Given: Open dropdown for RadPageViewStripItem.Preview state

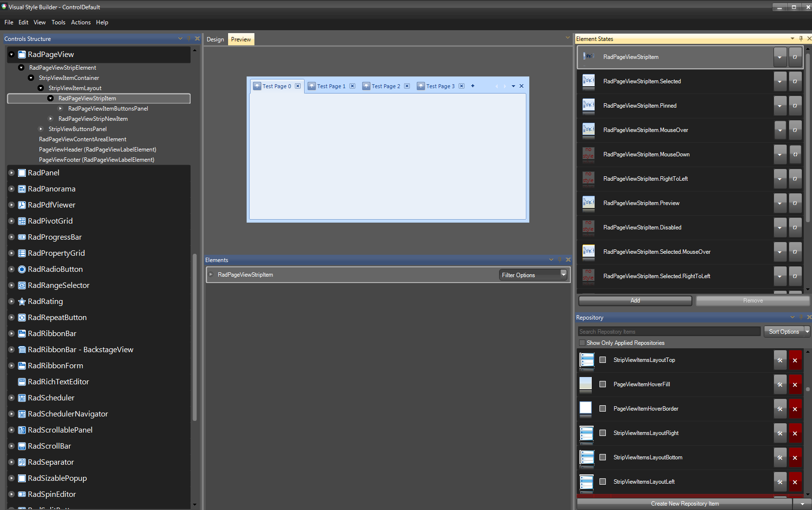Looking at the screenshot, I should pos(780,203).
